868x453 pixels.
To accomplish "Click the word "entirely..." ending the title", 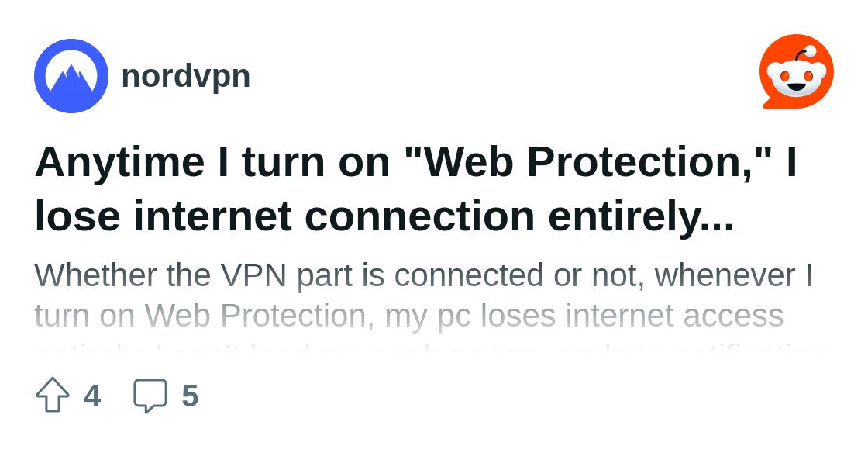I will click(641, 217).
